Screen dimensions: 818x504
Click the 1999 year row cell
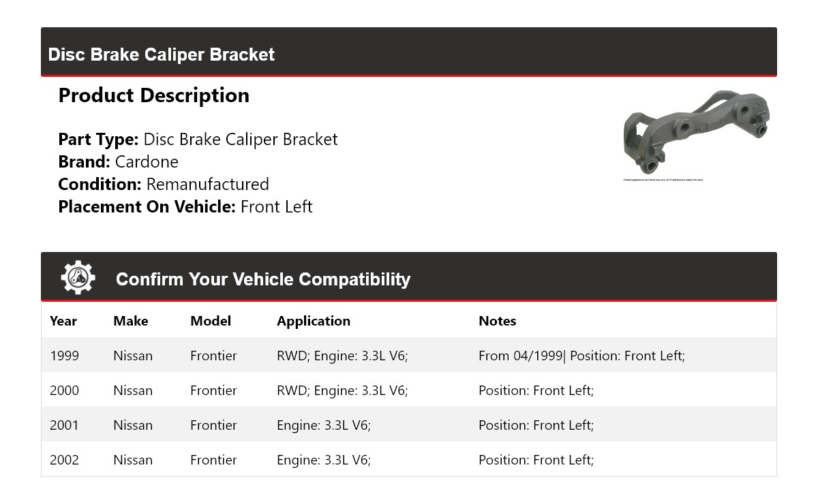pos(64,356)
